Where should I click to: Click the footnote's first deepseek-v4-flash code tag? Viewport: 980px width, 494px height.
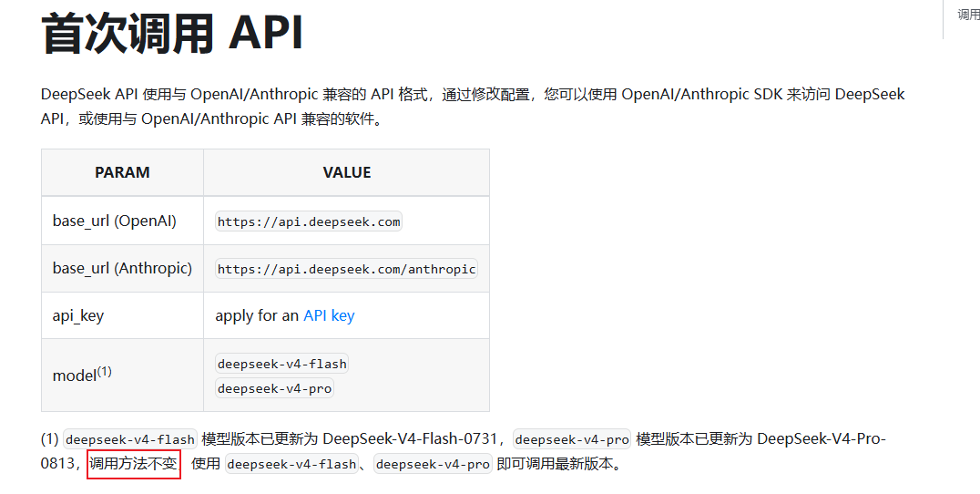pos(130,439)
